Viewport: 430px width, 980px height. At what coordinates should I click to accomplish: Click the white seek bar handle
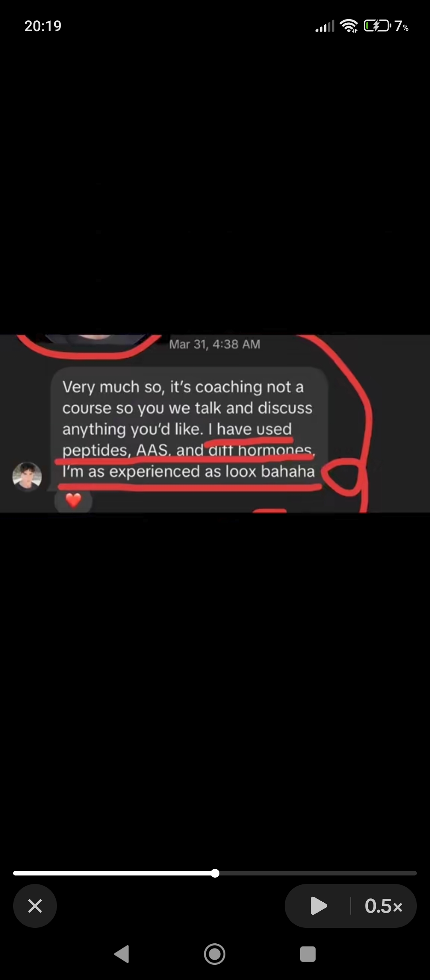pyautogui.click(x=215, y=873)
